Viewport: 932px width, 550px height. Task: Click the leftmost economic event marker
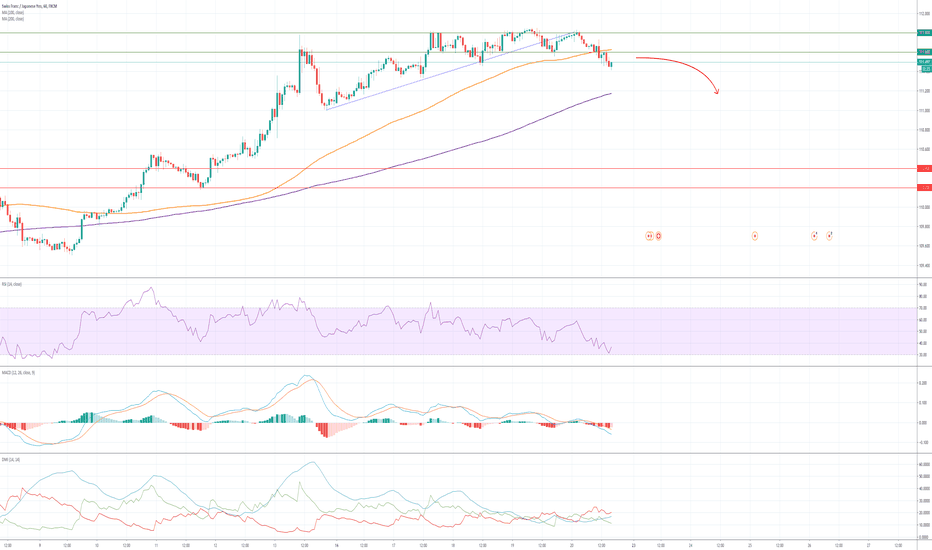point(648,236)
